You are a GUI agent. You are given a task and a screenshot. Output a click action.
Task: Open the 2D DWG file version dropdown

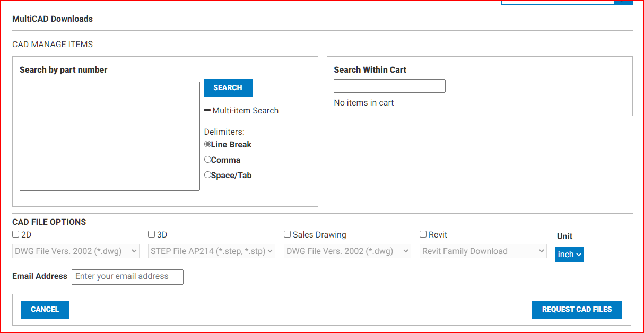click(x=76, y=251)
